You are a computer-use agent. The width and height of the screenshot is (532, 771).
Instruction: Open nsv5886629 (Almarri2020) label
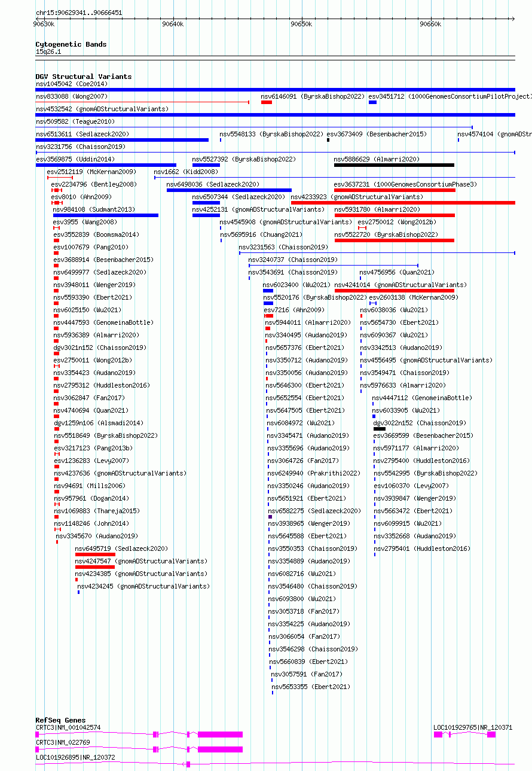[x=377, y=159]
